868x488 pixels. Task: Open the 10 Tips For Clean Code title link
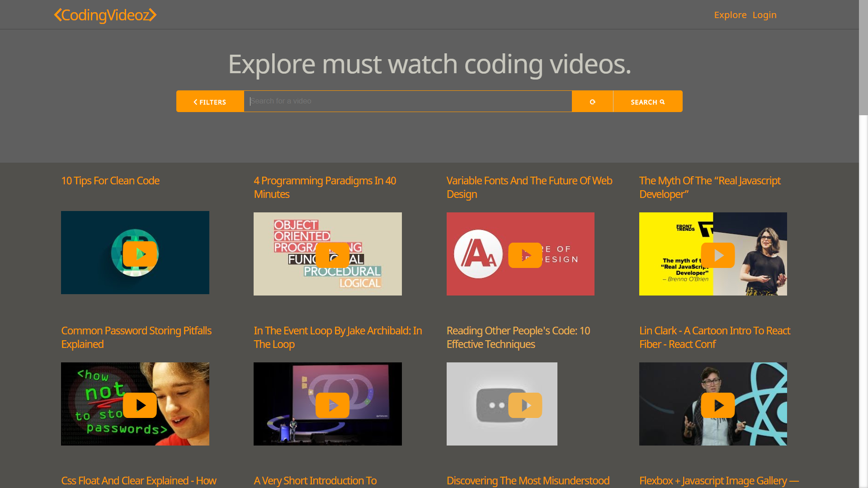coord(110,181)
